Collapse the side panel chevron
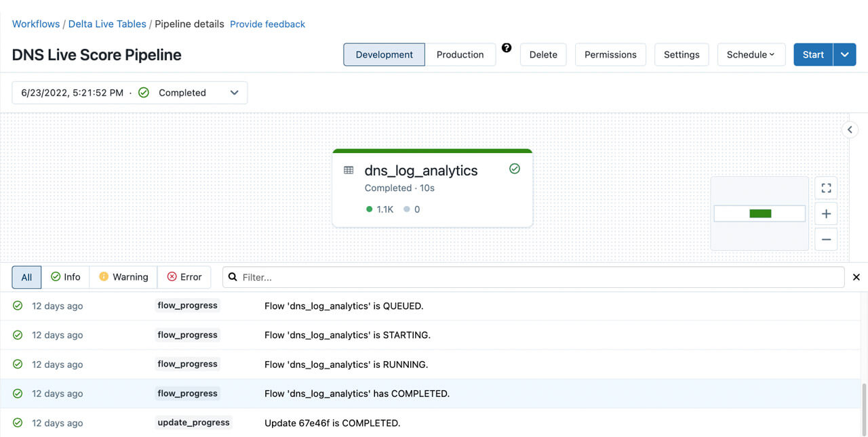Viewport: 868px width, 437px height. pos(850,129)
